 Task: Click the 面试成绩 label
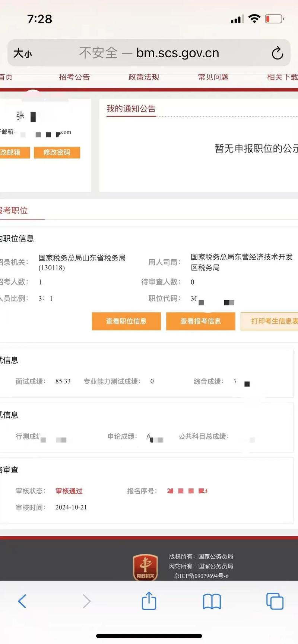coord(31,381)
